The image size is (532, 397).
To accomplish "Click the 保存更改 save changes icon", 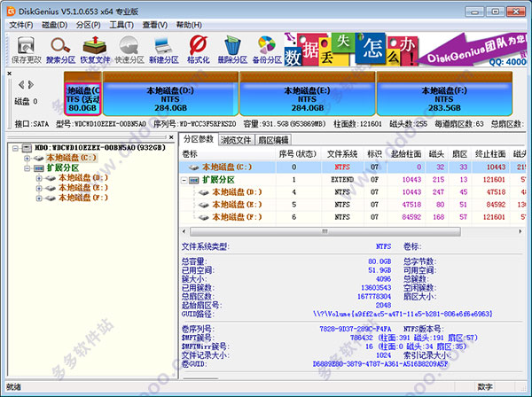I will point(26,50).
